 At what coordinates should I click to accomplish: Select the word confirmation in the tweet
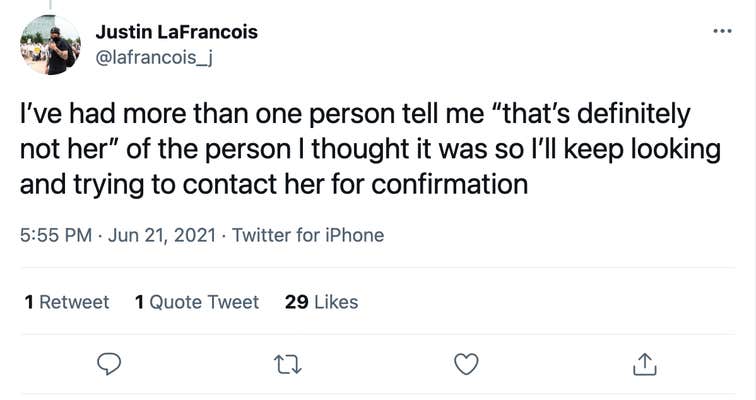pyautogui.click(x=449, y=184)
